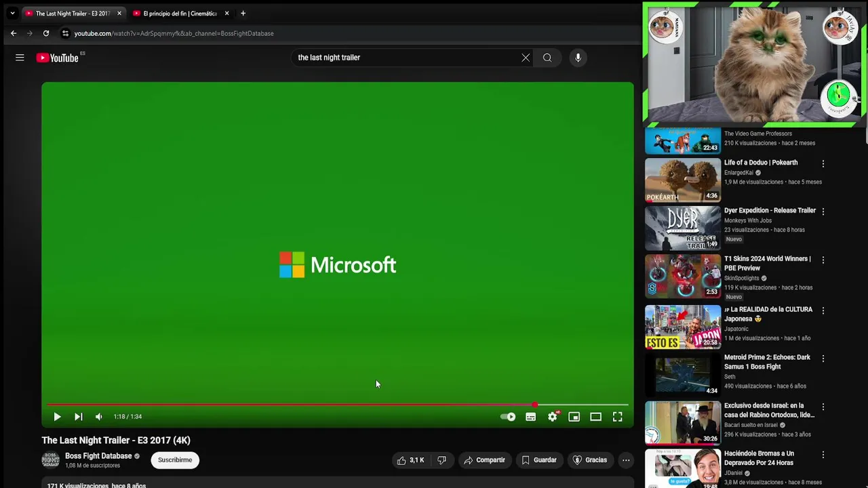Open Exclusivo desde Israel video title
This screenshot has width=868, height=488.
tap(769, 411)
